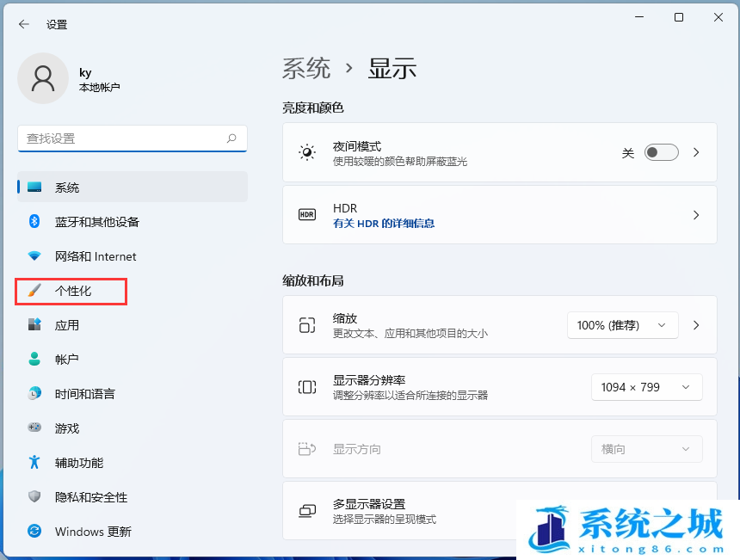Click the Network & Internet Wi-Fi icon
Viewport: 740px width, 560px height.
34,256
